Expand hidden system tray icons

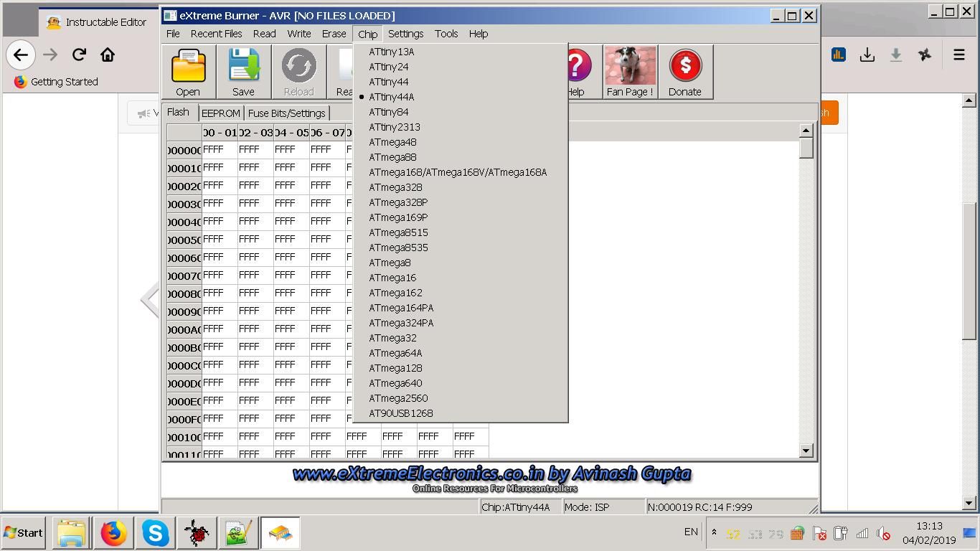pos(713,532)
